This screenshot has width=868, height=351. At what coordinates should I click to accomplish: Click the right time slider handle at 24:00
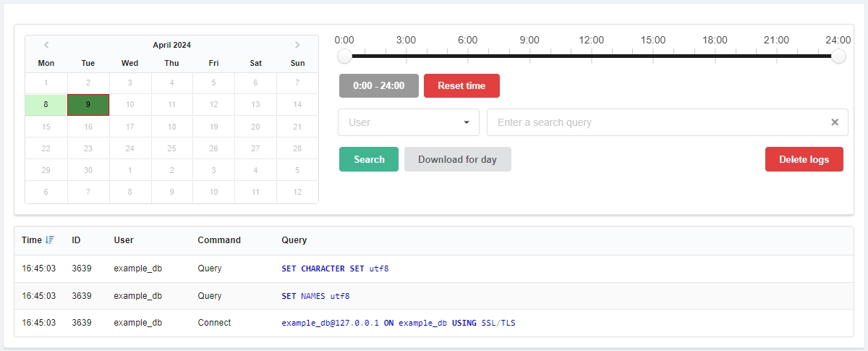pos(838,56)
